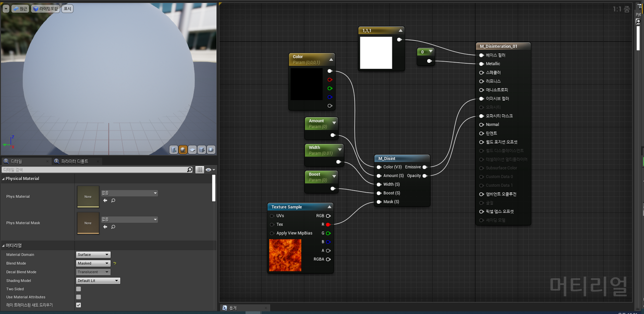Click the M_Disint Emissive output pin
Viewport: 644px width, 314px height.
(x=425, y=167)
